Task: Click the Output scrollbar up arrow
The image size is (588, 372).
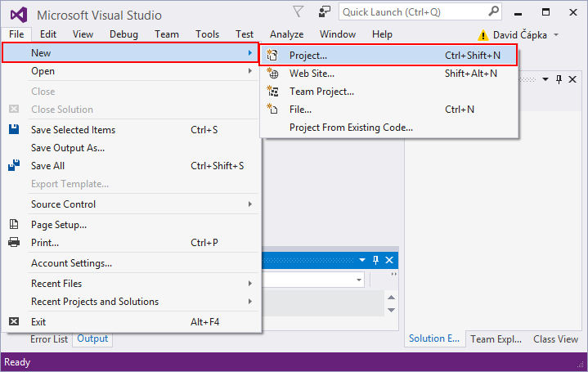Action: (x=391, y=298)
